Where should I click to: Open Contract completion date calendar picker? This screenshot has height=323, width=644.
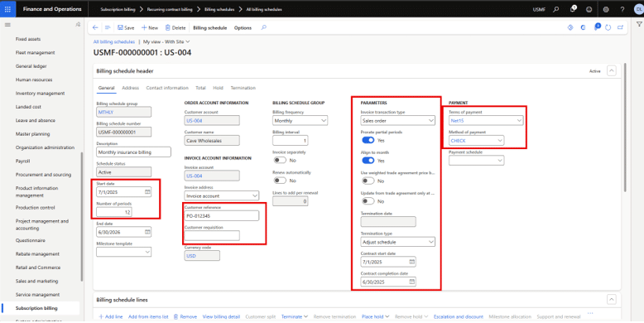coord(412,282)
